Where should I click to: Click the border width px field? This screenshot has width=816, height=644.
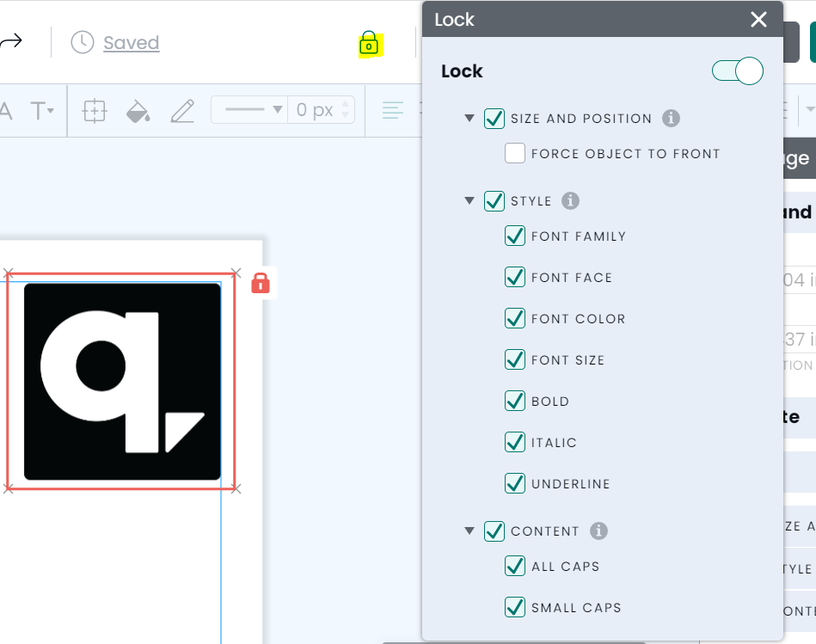point(315,110)
